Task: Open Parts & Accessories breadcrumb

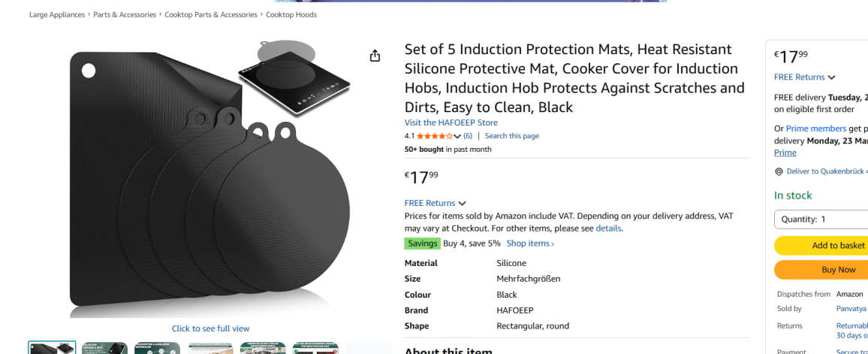Action: coord(125,15)
